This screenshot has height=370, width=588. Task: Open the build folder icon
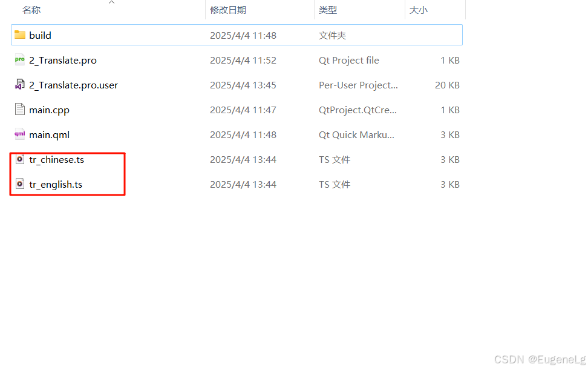(x=20, y=35)
